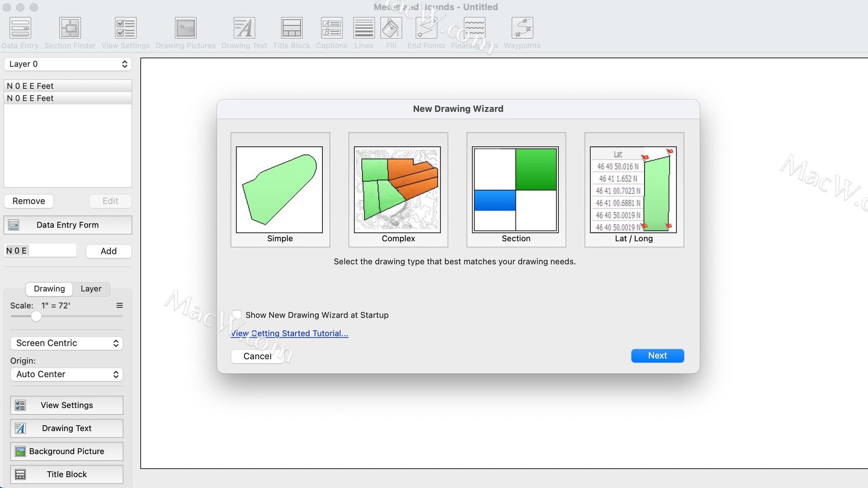
Task: Click the Remove button
Action: pyautogui.click(x=28, y=201)
